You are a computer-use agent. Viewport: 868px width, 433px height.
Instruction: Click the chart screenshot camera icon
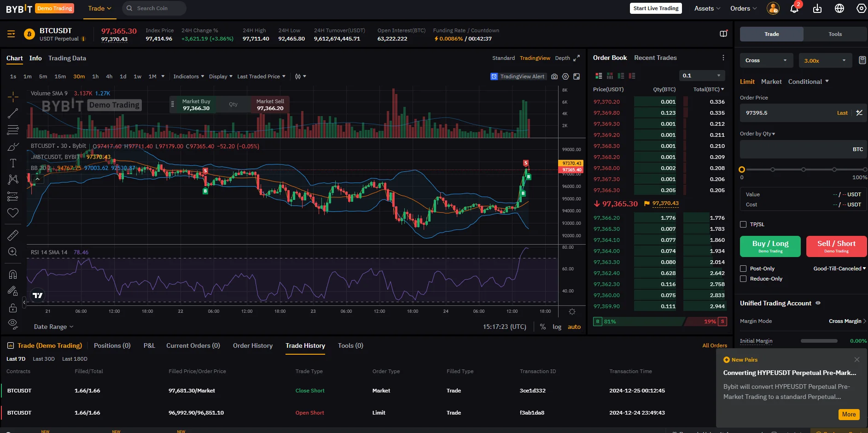[x=554, y=76]
